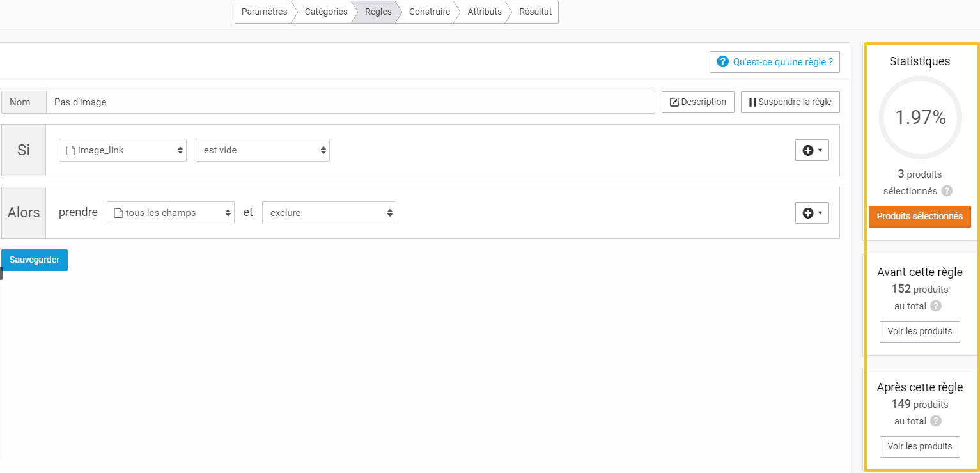Open the Paramètres step tab

click(264, 12)
